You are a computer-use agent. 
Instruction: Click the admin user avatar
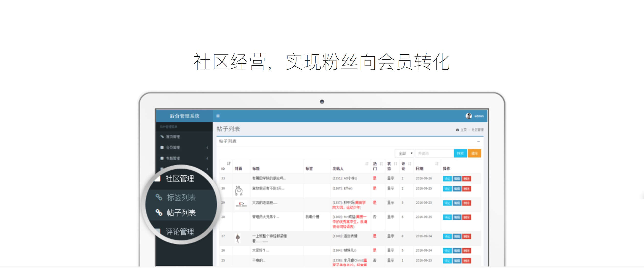coord(468,116)
